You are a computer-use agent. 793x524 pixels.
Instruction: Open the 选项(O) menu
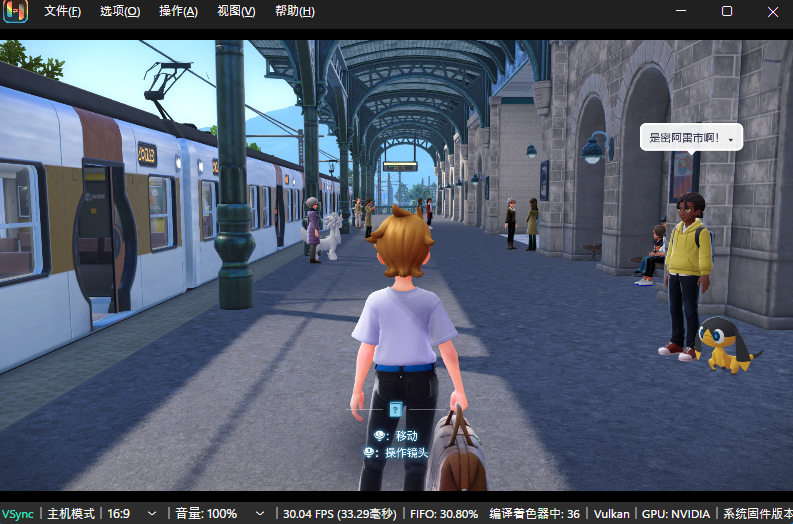pos(120,11)
